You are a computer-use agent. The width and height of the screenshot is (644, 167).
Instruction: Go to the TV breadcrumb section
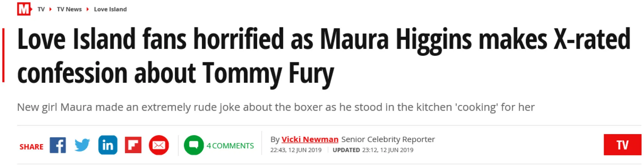41,9
